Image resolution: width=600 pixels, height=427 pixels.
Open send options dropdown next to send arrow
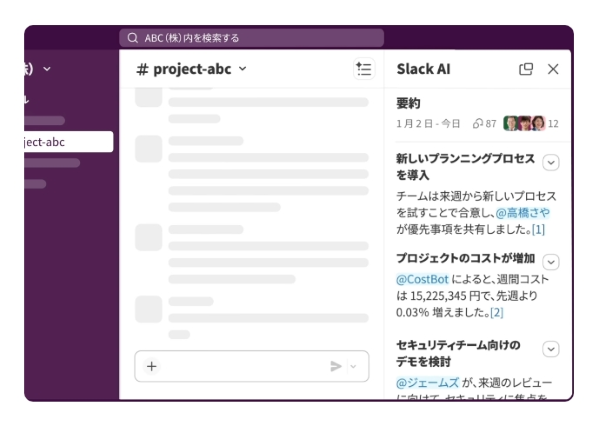pos(353,366)
